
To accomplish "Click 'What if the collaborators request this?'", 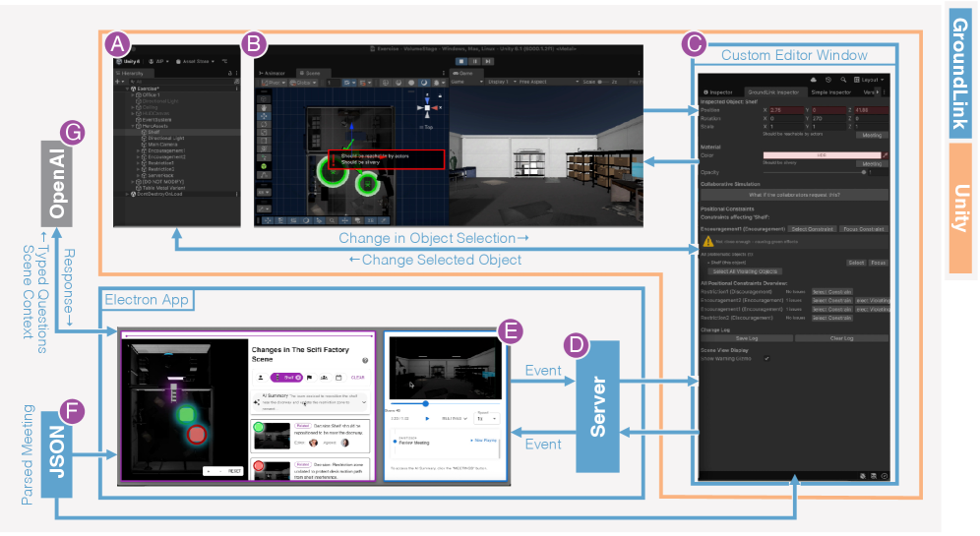I will [x=794, y=195].
